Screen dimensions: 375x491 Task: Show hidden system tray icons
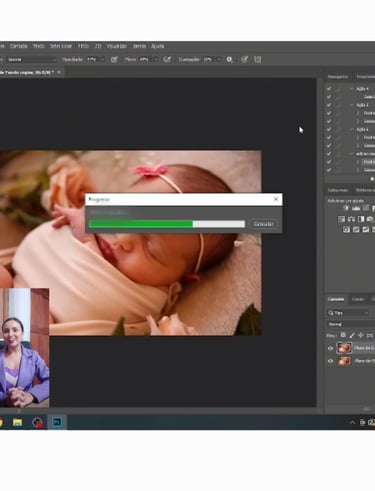point(352,422)
